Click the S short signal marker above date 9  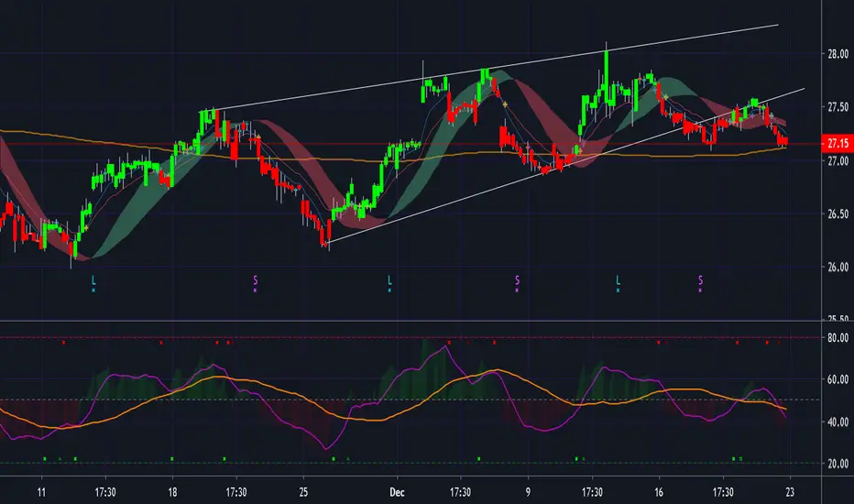click(x=517, y=280)
